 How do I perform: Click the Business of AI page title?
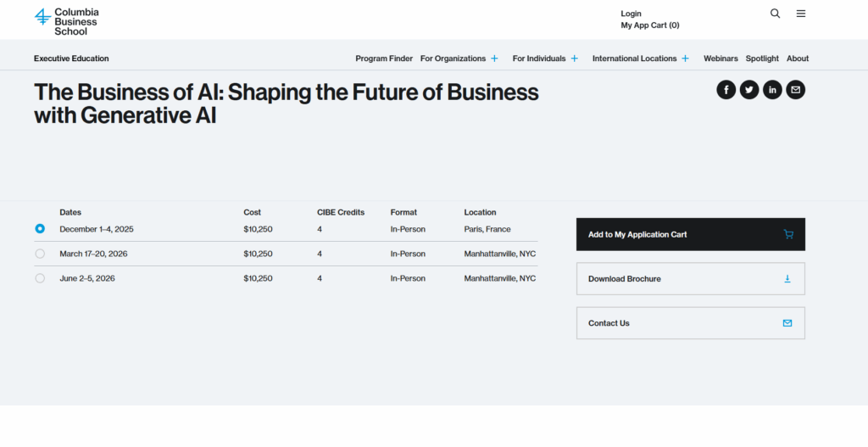[287, 103]
